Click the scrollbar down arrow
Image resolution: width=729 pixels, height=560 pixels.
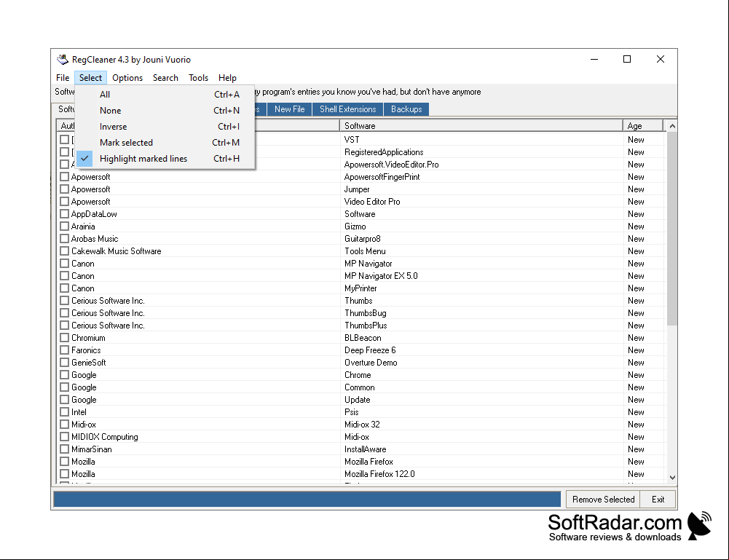(x=671, y=477)
